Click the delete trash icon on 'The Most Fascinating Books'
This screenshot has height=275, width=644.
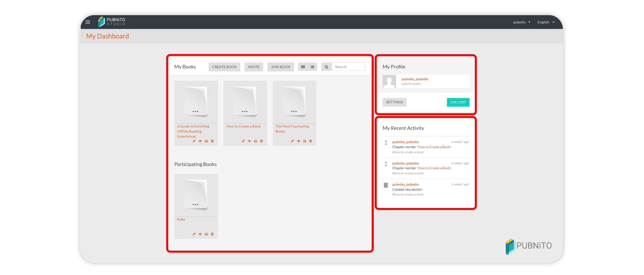(x=311, y=141)
